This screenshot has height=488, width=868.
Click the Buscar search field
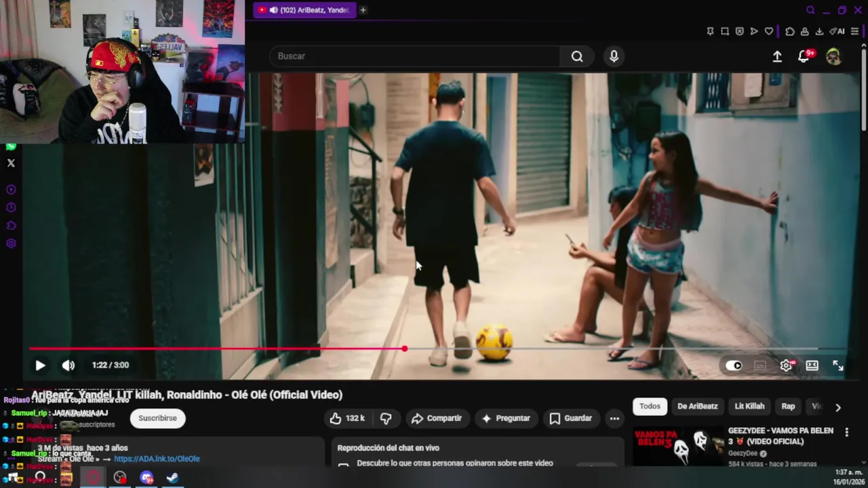tap(415, 56)
